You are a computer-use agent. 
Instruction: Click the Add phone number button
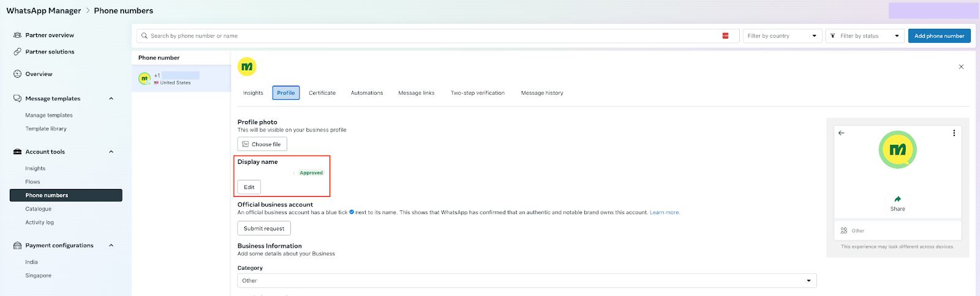939,36
